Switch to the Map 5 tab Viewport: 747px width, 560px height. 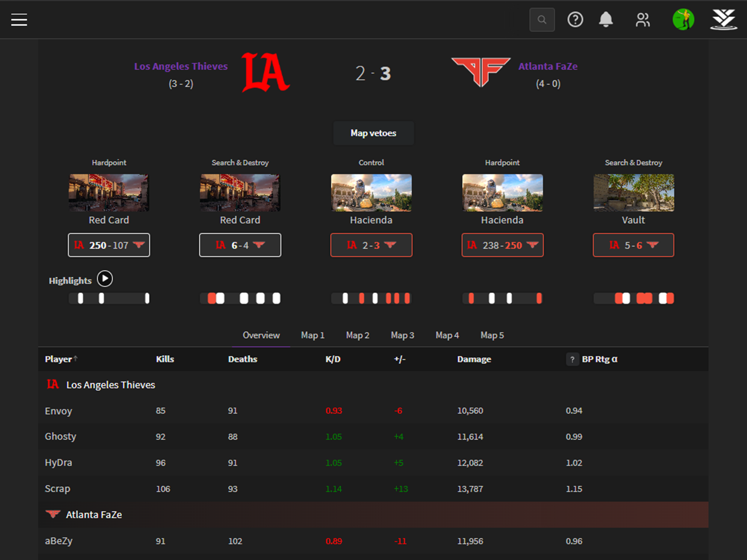pyautogui.click(x=492, y=335)
